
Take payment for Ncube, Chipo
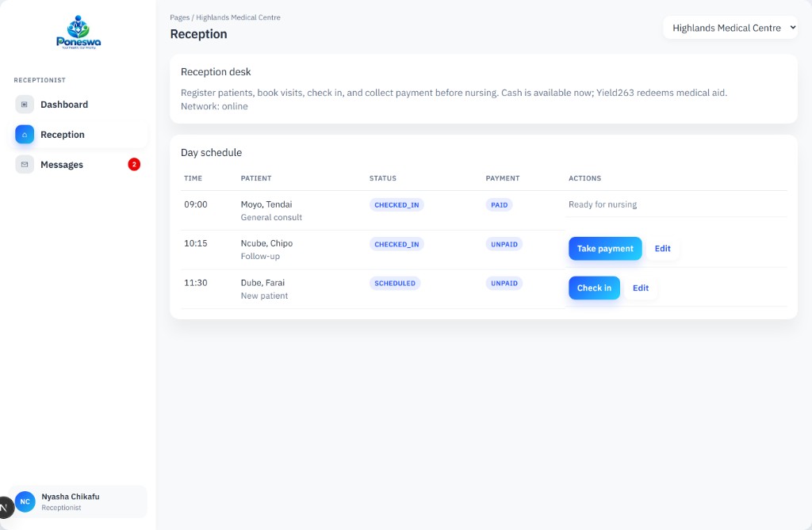pos(605,249)
